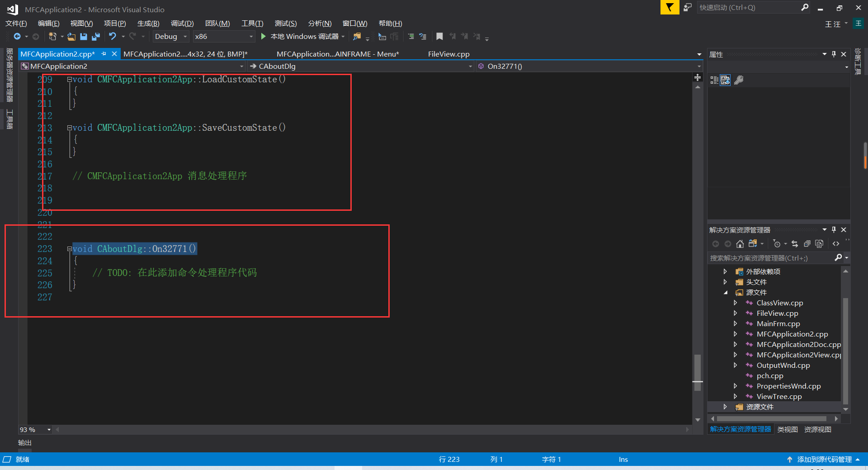Click the 快速启动 search box
Image resolution: width=868 pixels, height=470 pixels.
(x=753, y=7)
